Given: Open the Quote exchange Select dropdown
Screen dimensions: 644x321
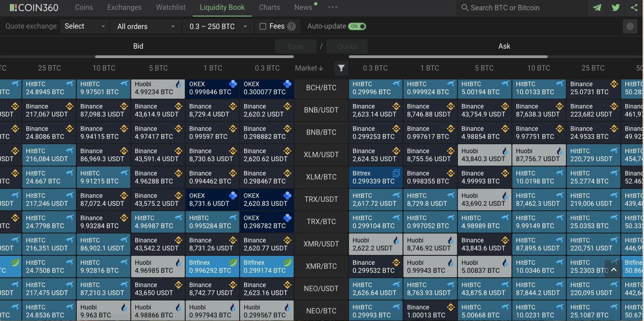Looking at the screenshot, I should click(85, 26).
